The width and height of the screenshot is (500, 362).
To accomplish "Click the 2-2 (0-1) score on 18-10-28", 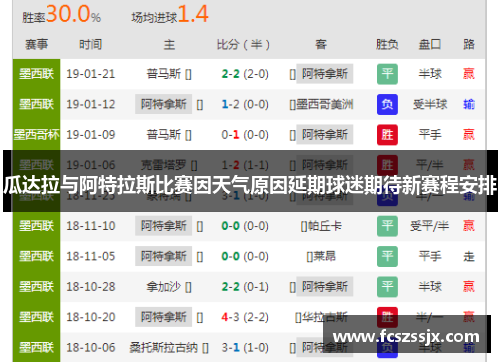I will pos(245,287).
